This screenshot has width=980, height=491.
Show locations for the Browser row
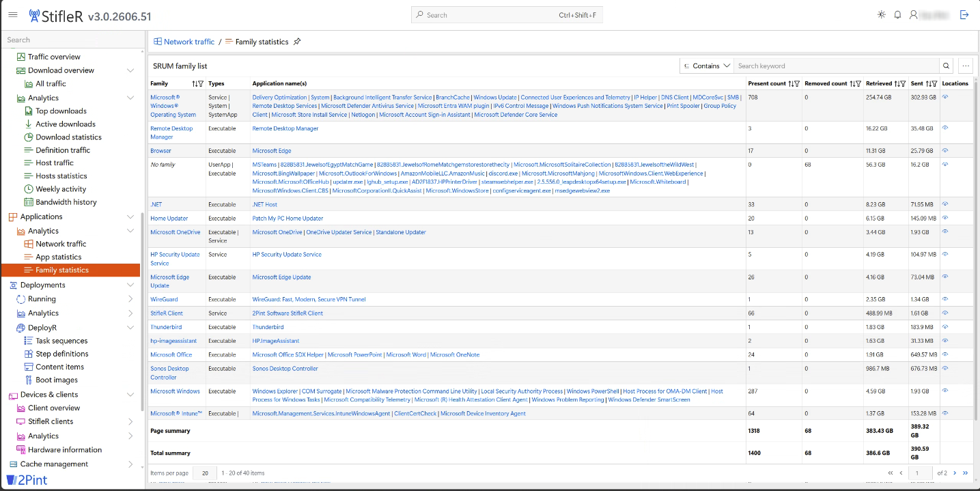945,150
